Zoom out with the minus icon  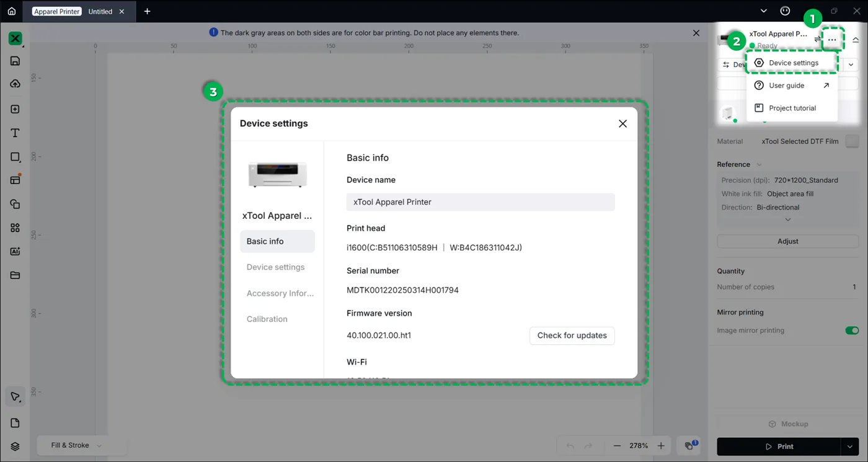pos(617,446)
